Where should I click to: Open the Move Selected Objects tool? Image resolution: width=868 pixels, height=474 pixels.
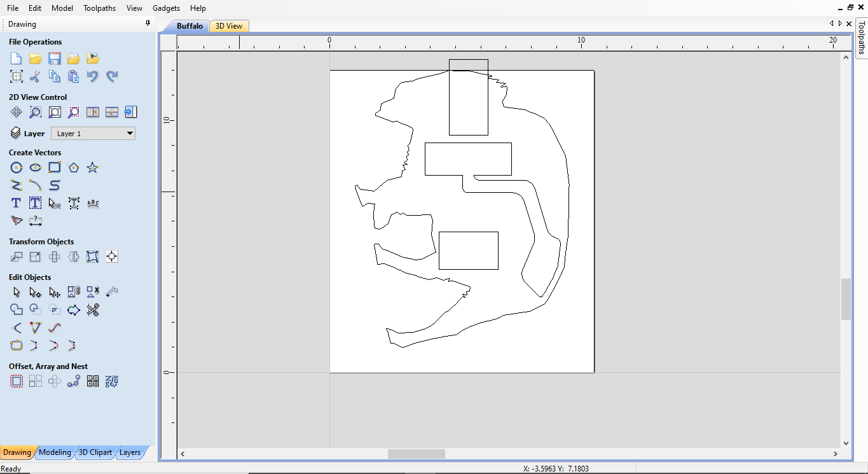(x=17, y=256)
